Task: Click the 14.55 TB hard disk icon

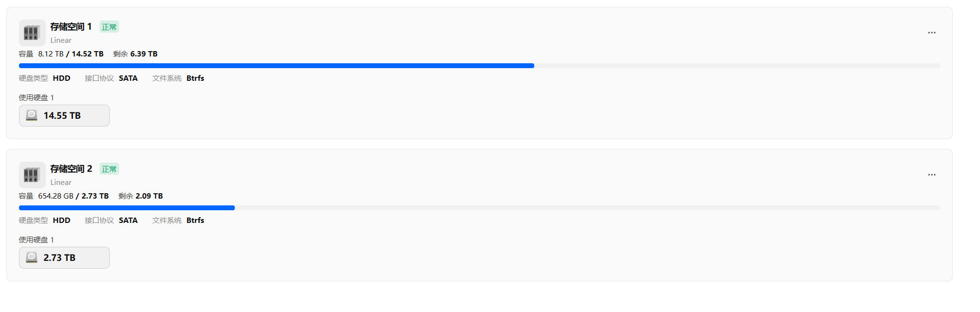Action: 32,115
